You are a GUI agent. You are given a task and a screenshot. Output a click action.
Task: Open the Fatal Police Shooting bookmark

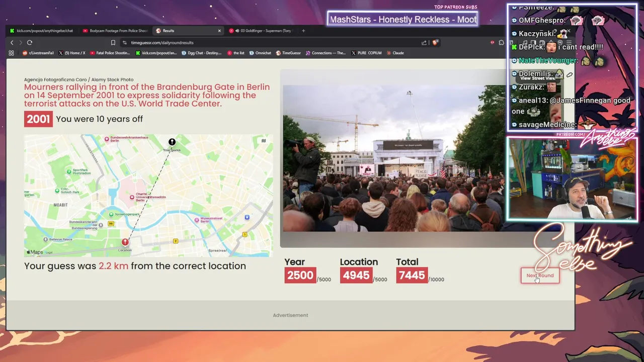[x=110, y=53]
